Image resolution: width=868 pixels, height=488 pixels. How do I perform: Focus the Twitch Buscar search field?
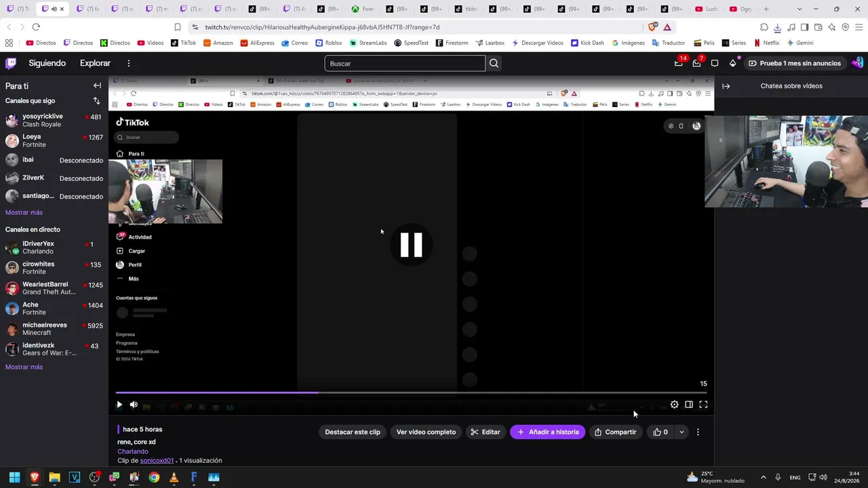405,63
